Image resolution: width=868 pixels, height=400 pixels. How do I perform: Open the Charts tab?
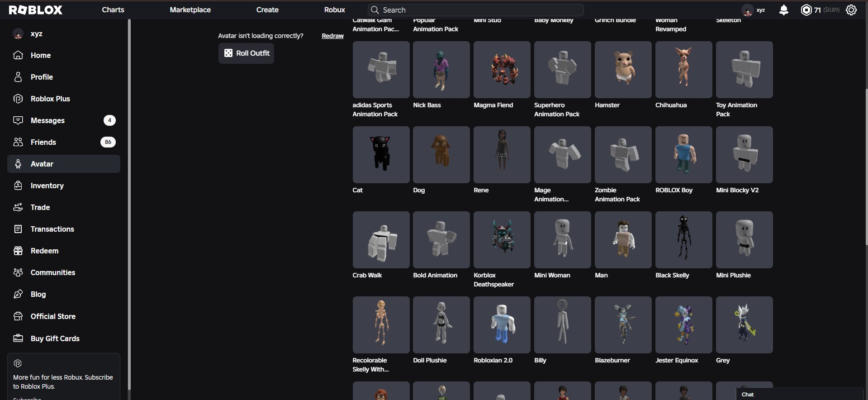click(113, 10)
